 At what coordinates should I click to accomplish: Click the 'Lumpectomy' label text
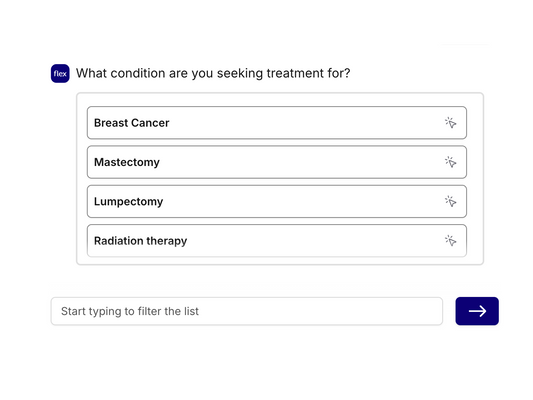(x=128, y=202)
